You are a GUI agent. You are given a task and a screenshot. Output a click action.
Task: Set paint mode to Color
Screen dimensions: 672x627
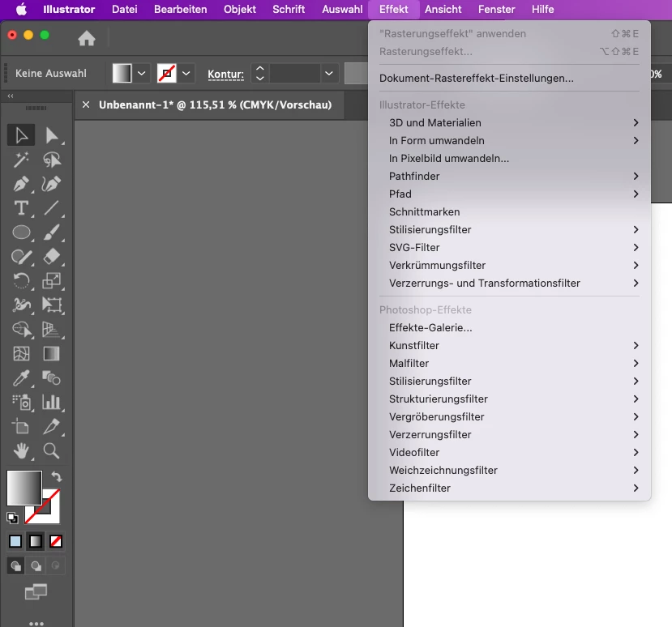(x=15, y=541)
